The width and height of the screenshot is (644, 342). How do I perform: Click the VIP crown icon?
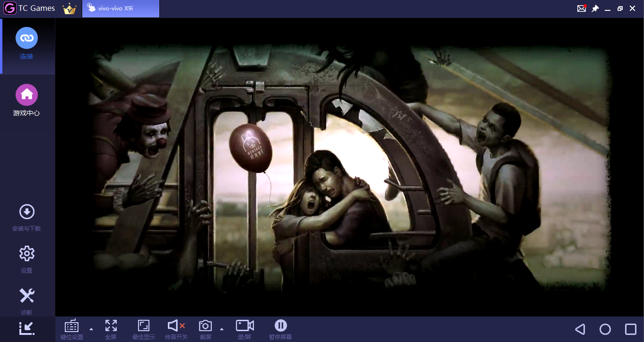(70, 9)
